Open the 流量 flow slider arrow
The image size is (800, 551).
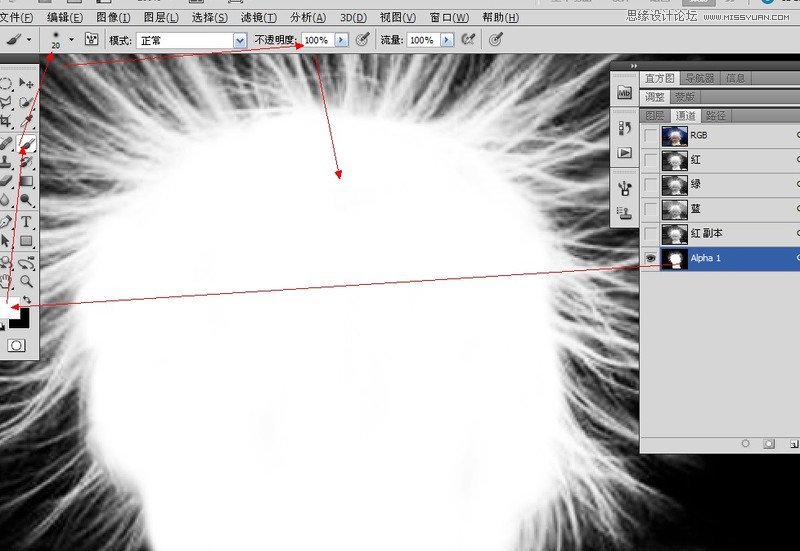point(446,40)
